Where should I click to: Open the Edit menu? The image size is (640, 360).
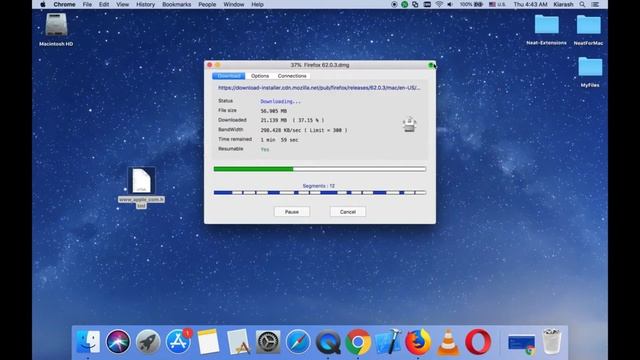coord(104,4)
